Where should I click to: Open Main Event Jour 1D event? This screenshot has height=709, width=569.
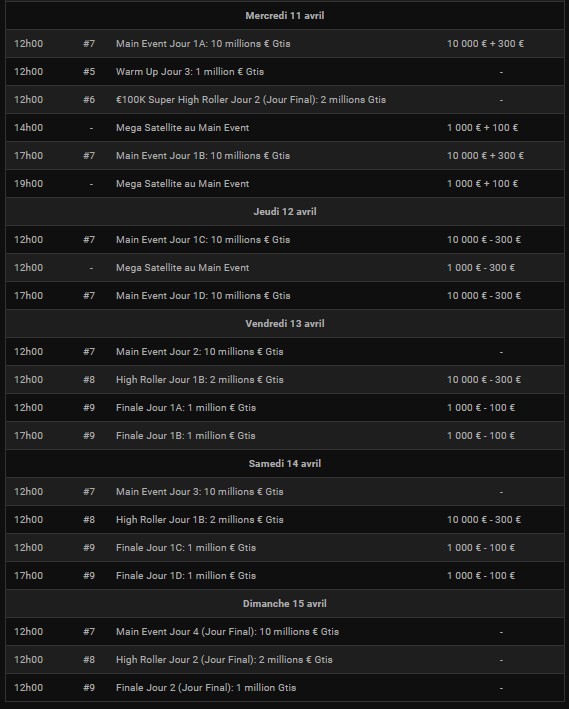[284, 296]
